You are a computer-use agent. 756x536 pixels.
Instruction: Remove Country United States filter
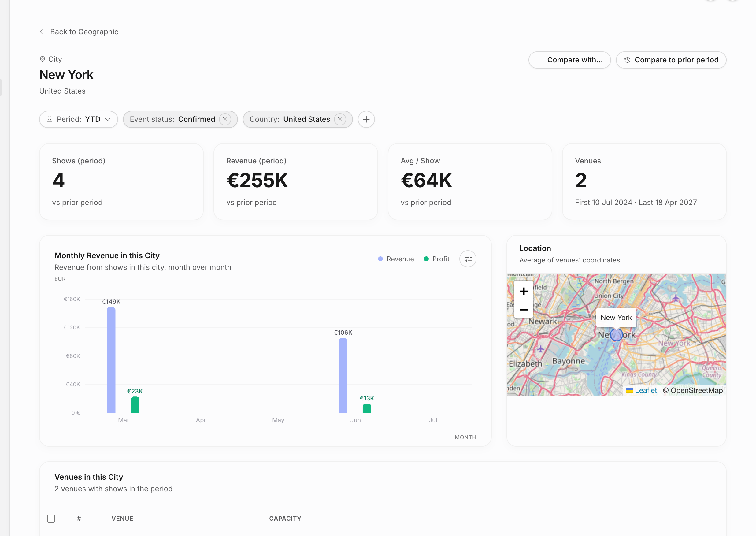pos(340,119)
